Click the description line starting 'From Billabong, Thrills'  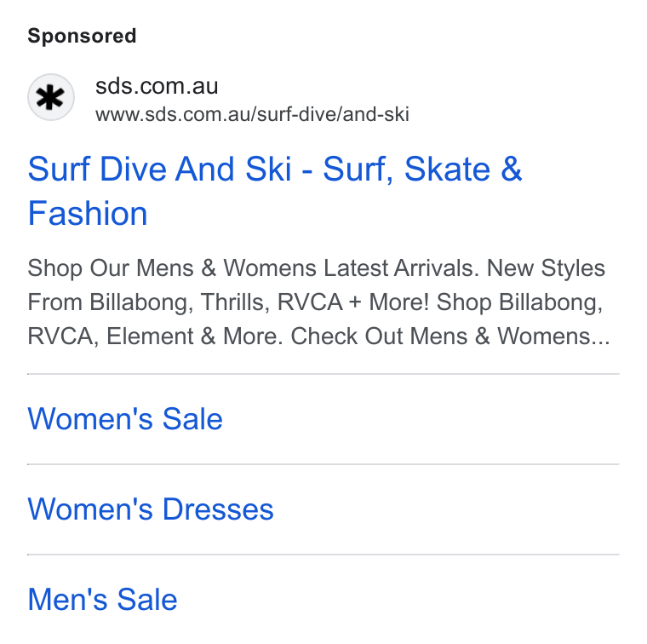[x=315, y=302]
